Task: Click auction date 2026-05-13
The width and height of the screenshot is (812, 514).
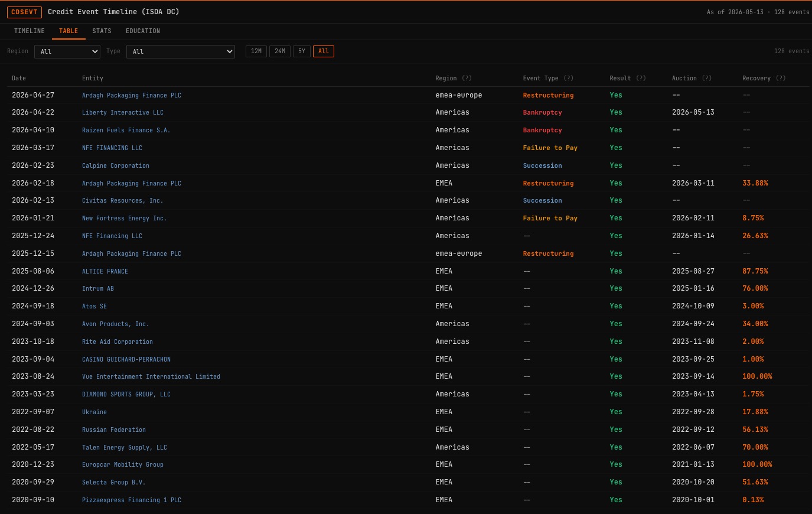Action: coord(693,112)
